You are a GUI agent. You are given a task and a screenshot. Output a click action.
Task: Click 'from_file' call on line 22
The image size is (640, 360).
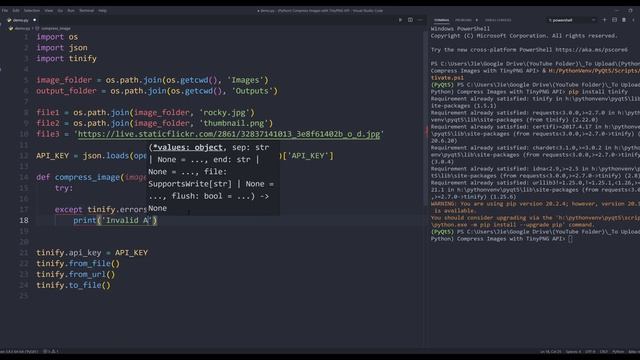[x=89, y=264]
